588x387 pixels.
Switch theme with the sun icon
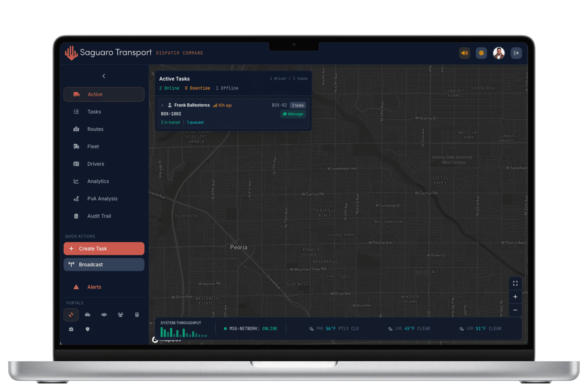tap(481, 53)
